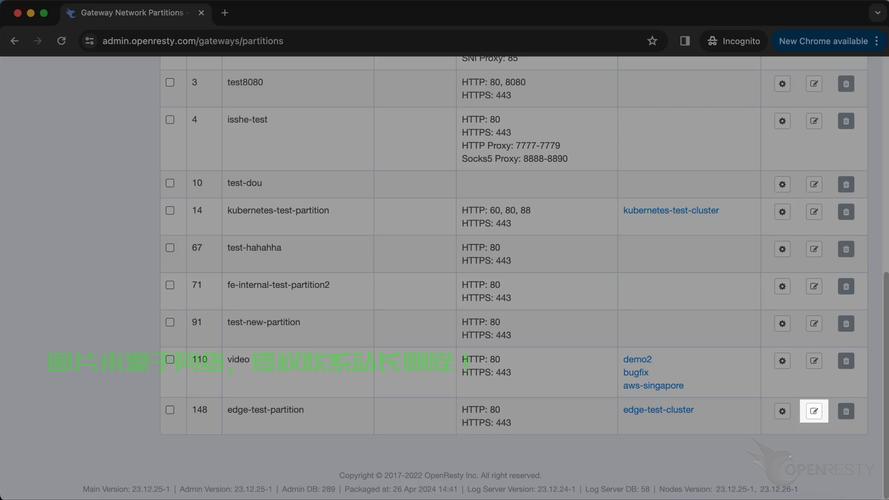The height and width of the screenshot is (500, 889).
Task: Edit the test-hahahha partition
Action: coord(814,249)
